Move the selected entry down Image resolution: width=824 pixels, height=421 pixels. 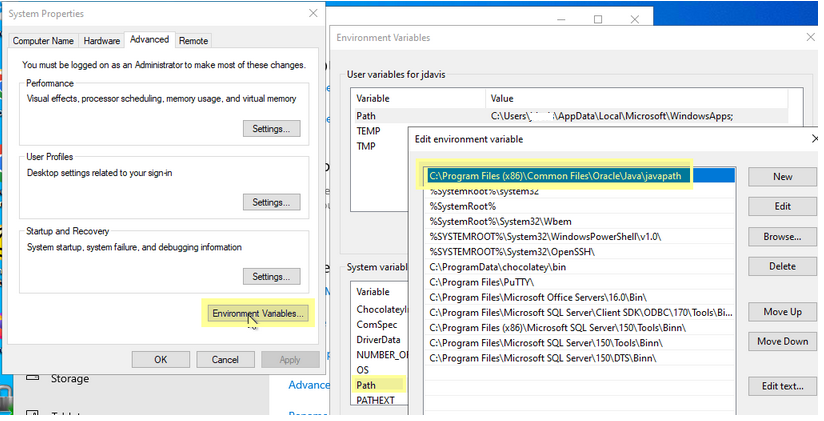pyautogui.click(x=782, y=342)
